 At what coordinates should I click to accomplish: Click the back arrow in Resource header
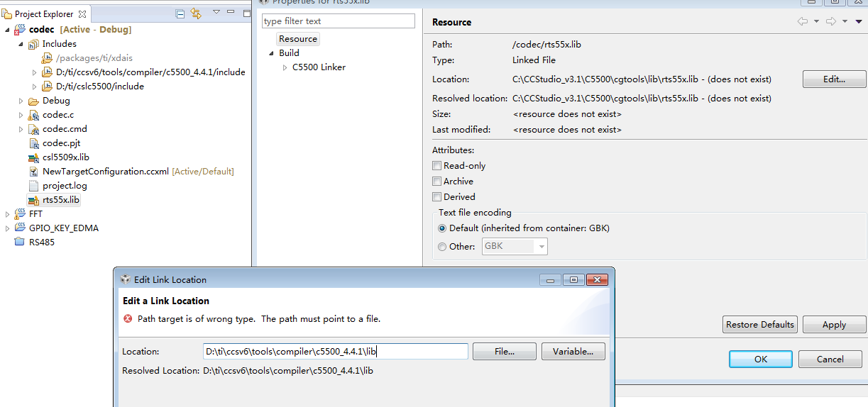(x=803, y=22)
